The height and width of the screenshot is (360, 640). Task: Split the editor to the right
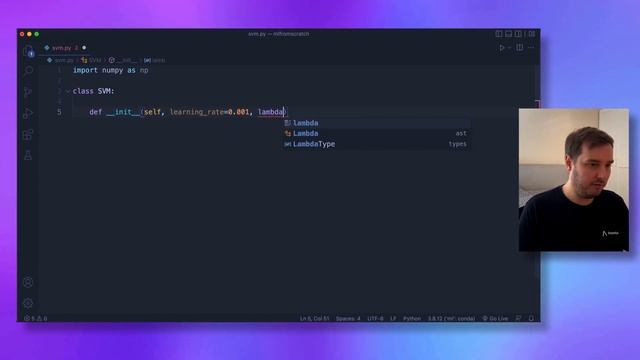pos(520,48)
